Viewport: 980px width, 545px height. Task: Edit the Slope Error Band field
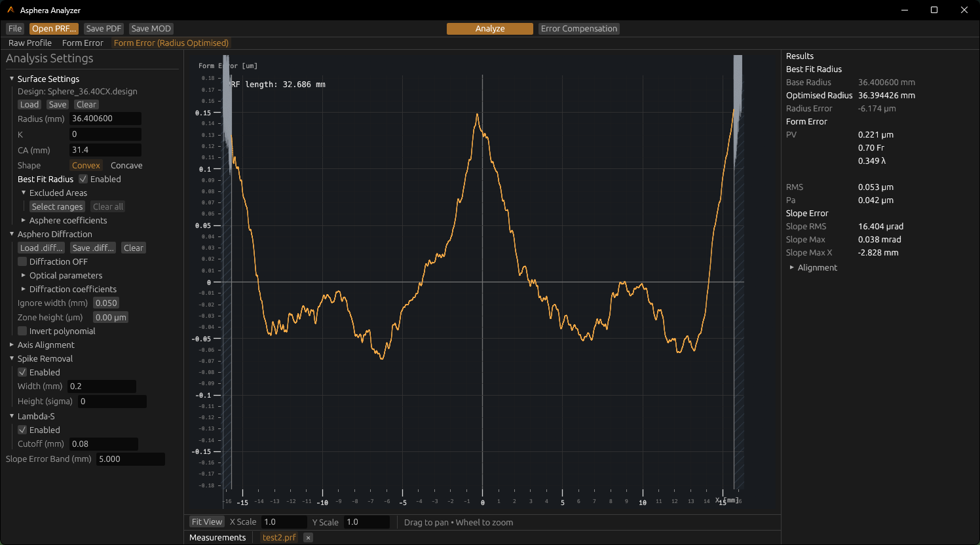(130, 459)
